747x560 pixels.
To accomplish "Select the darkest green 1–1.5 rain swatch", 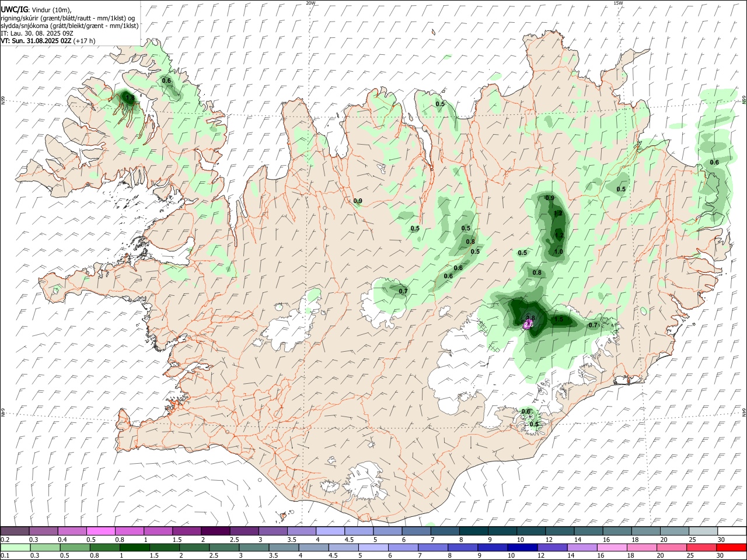I will tap(134, 547).
